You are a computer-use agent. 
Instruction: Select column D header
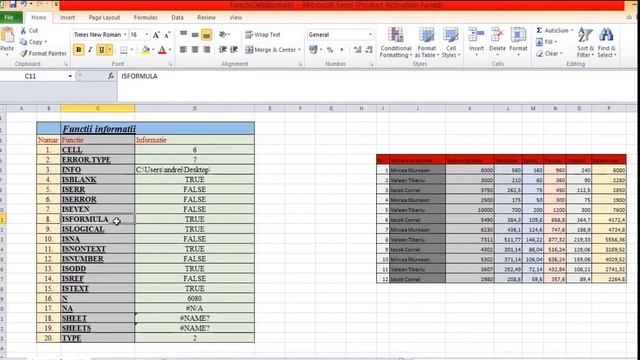pyautogui.click(x=195, y=108)
